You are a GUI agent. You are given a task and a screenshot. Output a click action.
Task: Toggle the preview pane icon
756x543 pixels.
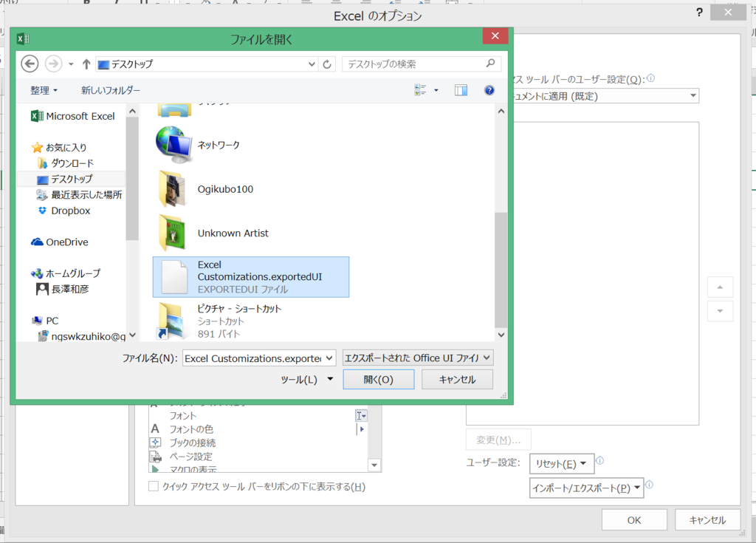click(461, 90)
